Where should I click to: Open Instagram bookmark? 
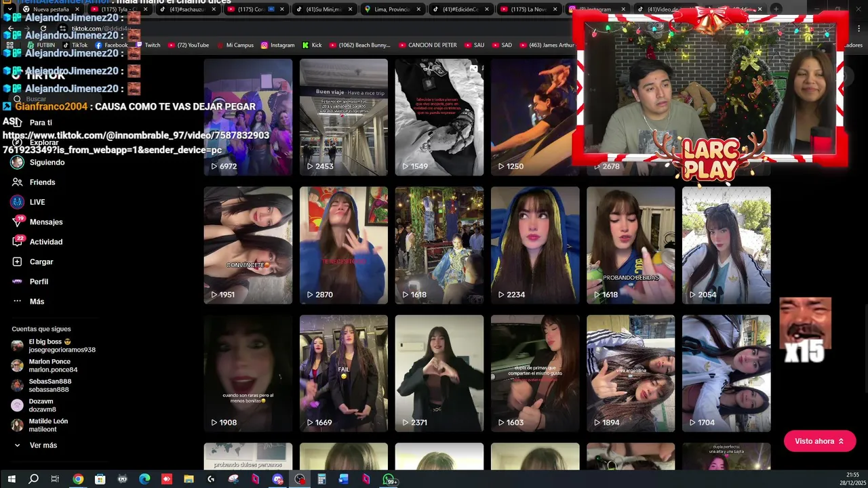278,45
